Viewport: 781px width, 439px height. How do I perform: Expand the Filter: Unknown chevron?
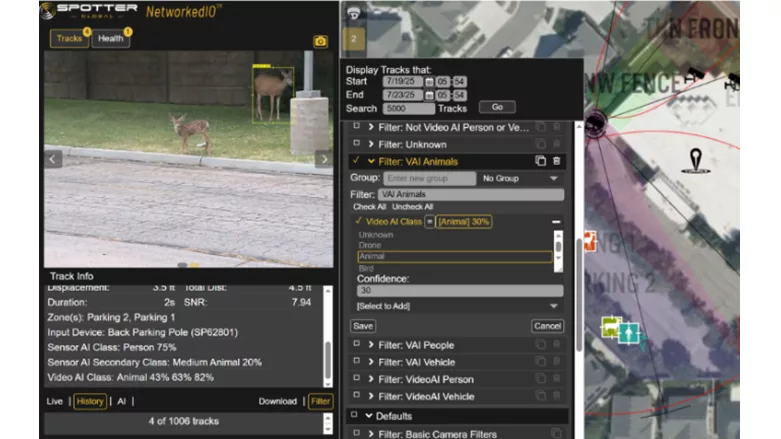pyautogui.click(x=371, y=144)
